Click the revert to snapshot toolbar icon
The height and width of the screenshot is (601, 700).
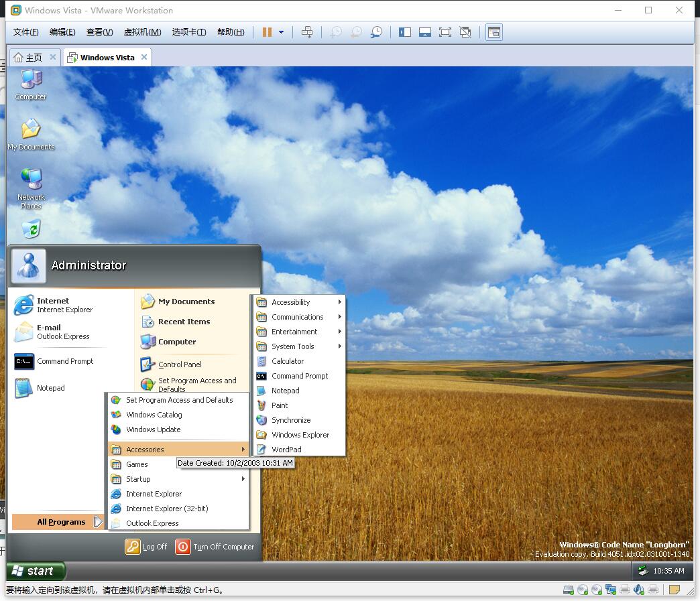point(356,32)
